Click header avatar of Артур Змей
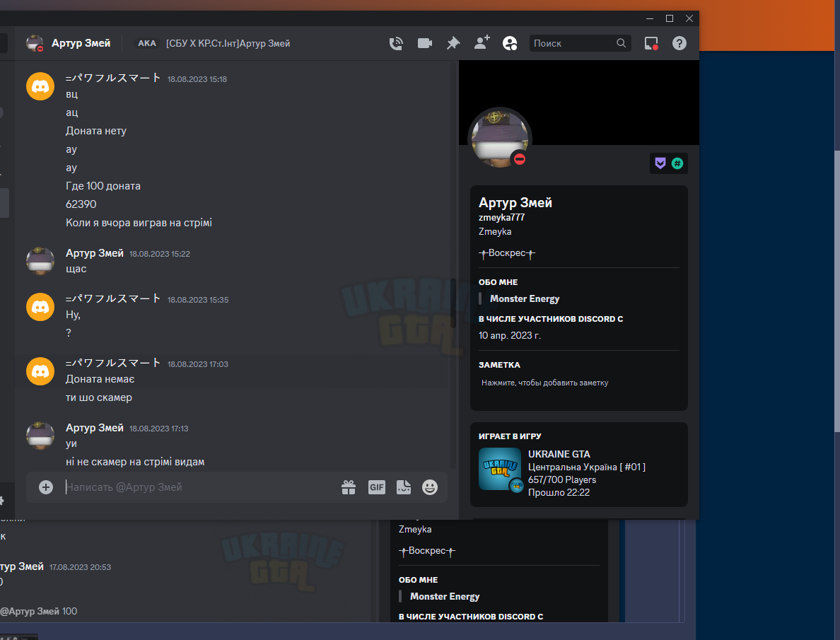Screen dimensions: 840x640 [x=35, y=43]
